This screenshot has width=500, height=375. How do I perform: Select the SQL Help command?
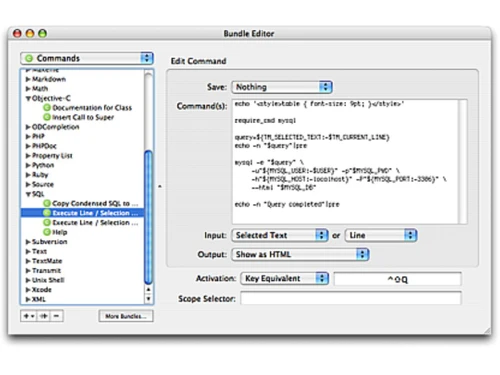(55, 232)
